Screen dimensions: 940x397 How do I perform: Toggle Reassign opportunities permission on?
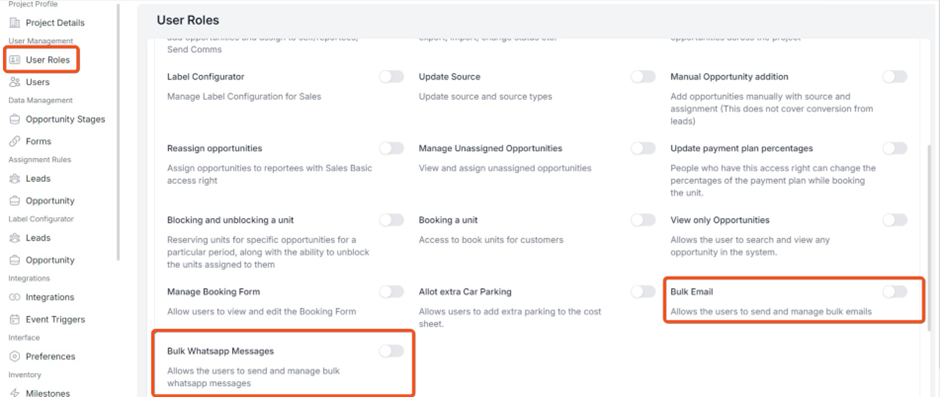click(391, 148)
